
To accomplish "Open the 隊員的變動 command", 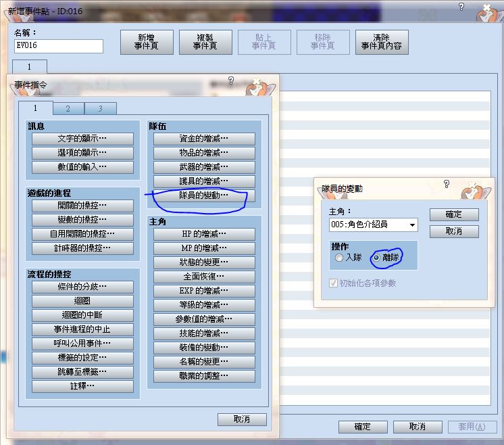I will [x=204, y=195].
